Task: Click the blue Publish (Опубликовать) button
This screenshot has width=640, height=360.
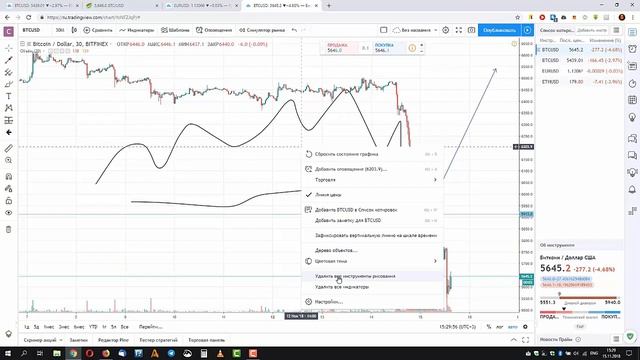Action: (499, 30)
